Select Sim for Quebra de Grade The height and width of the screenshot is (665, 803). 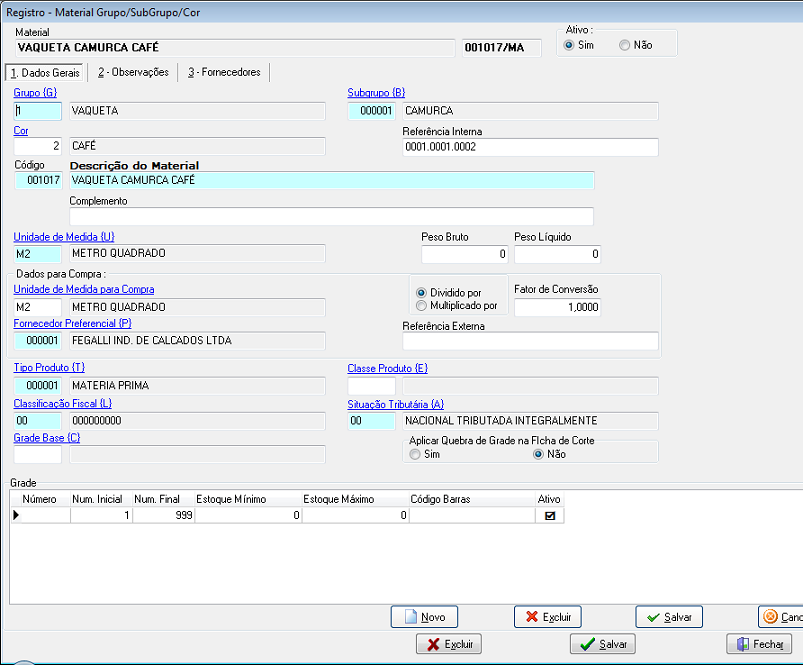415,454
